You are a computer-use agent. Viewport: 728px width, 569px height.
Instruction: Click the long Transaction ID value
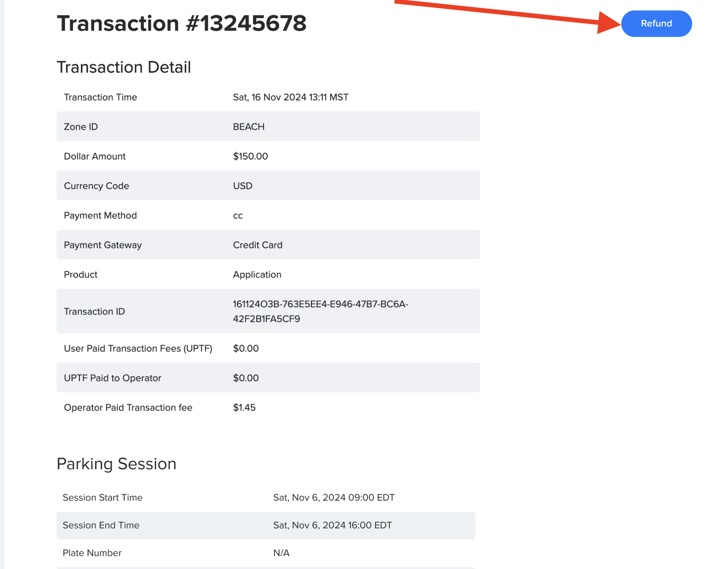point(321,311)
